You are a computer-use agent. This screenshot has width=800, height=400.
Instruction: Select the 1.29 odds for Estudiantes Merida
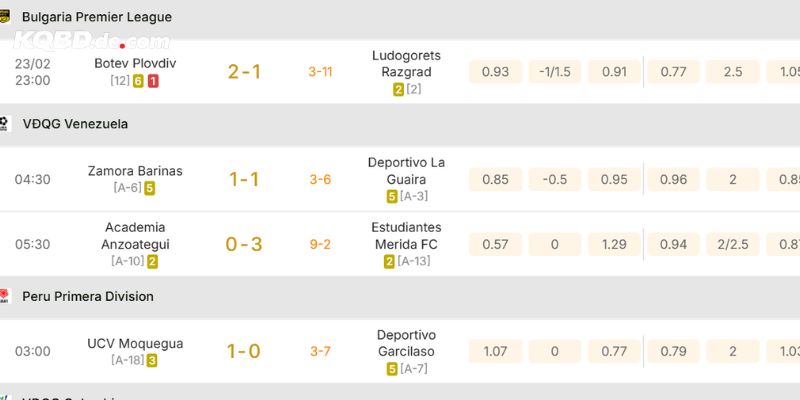[x=614, y=244]
